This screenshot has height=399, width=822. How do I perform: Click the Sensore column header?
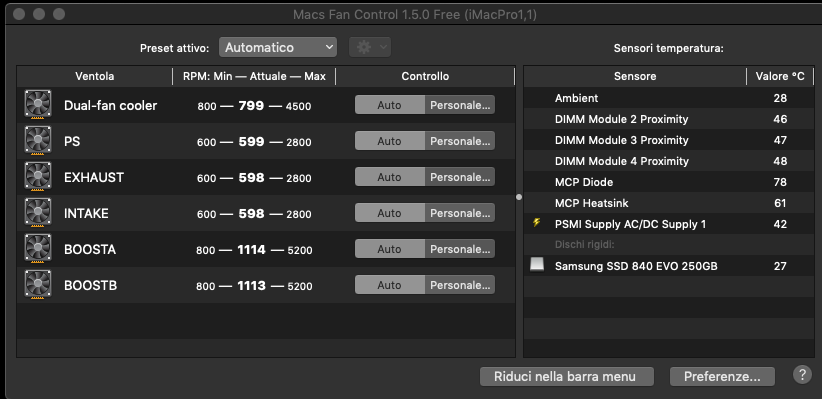[635, 76]
